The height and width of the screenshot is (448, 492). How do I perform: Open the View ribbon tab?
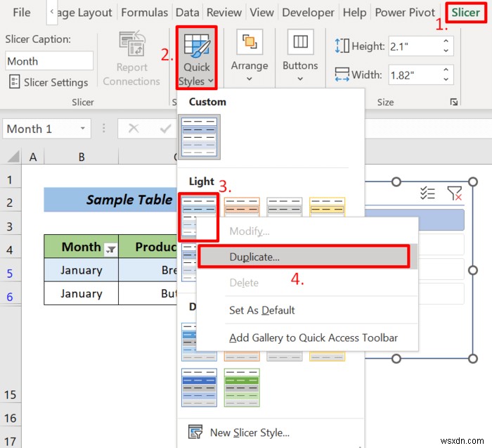(x=261, y=13)
